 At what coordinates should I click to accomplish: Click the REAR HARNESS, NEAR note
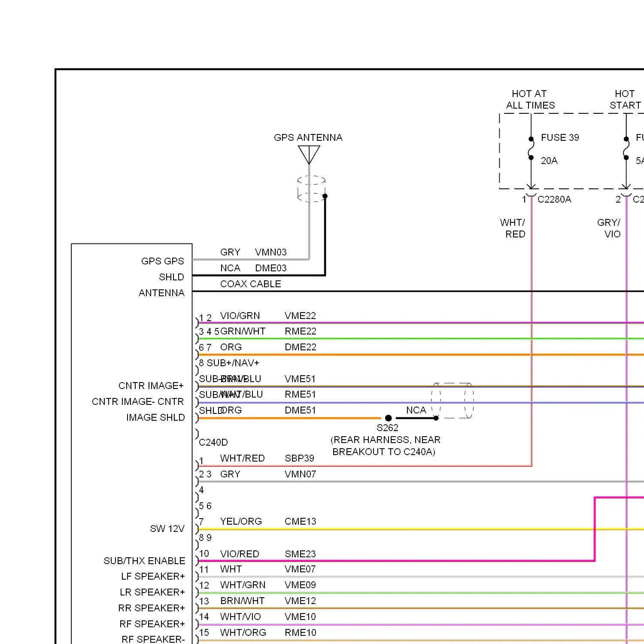(x=385, y=440)
